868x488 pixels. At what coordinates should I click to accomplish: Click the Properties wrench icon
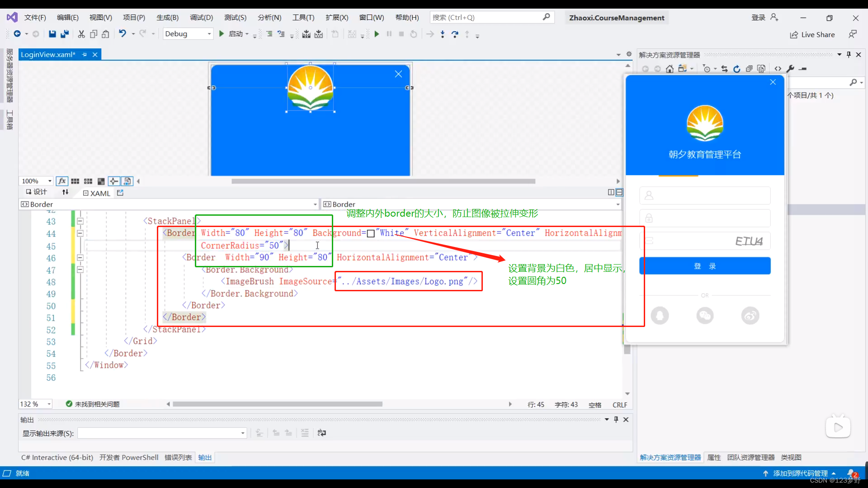pos(790,69)
